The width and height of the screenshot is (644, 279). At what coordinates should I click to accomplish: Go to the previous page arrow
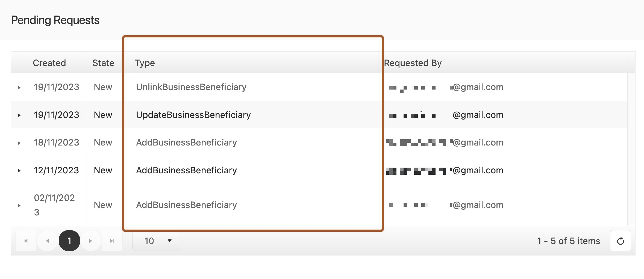[48, 241]
